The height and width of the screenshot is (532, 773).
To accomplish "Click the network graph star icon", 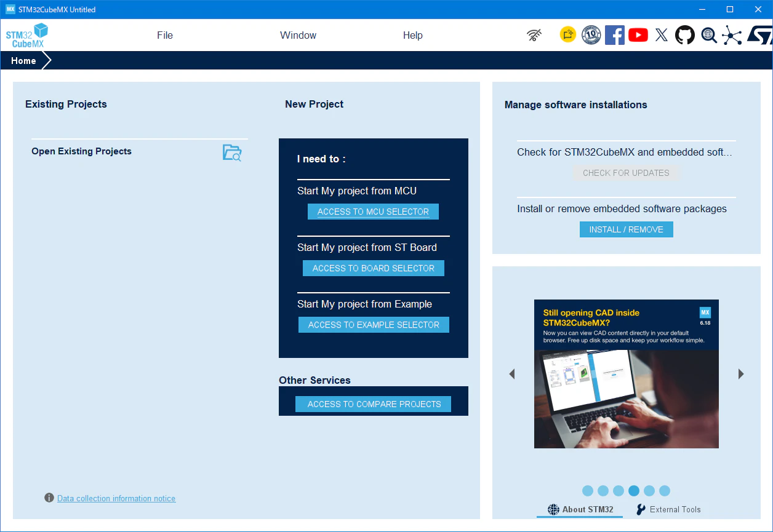I will [732, 35].
